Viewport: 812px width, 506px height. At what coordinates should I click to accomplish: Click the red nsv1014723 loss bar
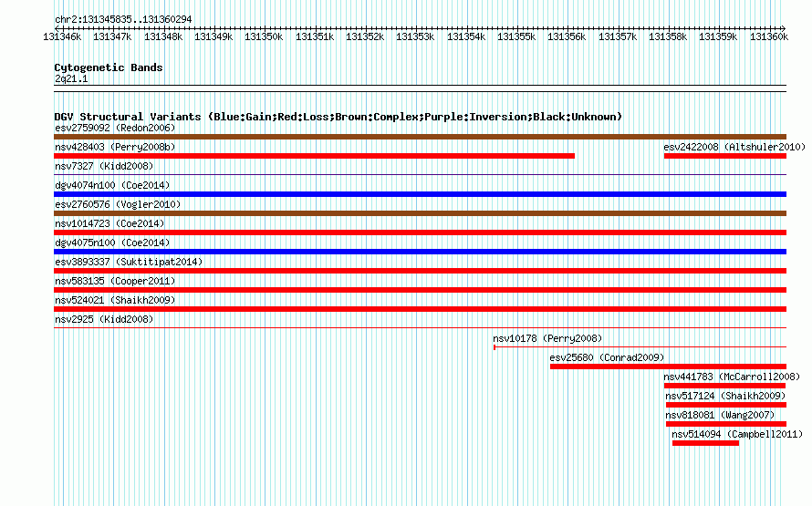tap(420, 232)
